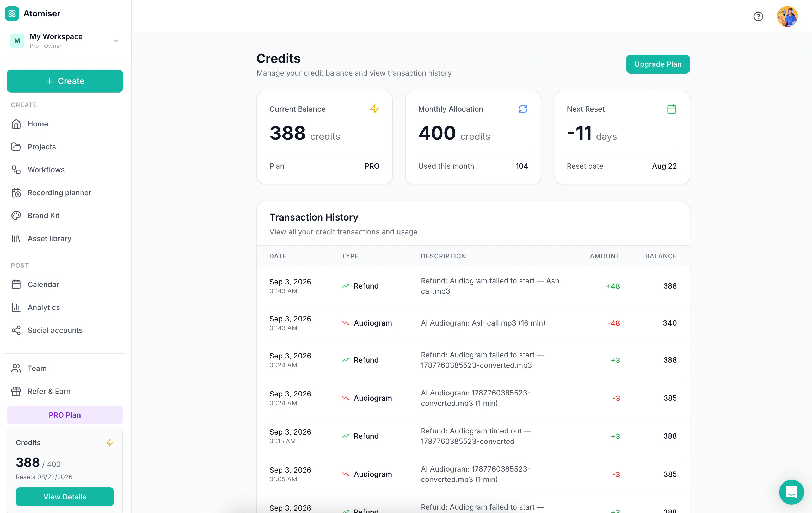Click 'Refund: Audiogram timed out' description
This screenshot has width=812, height=513.
point(476,436)
